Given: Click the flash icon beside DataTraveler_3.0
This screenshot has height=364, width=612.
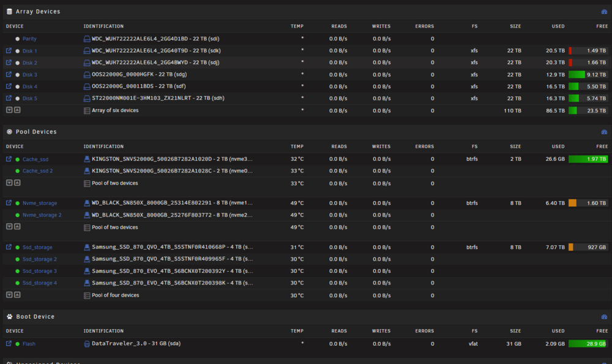Looking at the screenshot, I should click(87, 344).
